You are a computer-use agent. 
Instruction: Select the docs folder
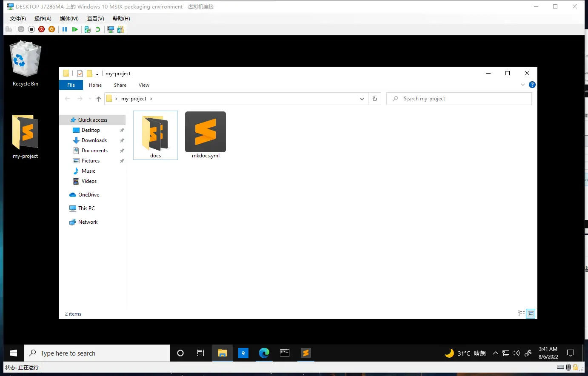coord(155,134)
